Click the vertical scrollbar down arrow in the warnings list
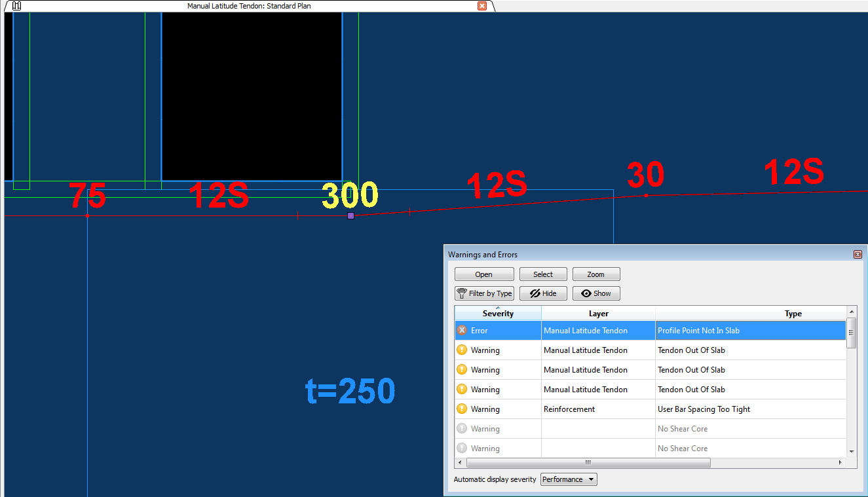The image size is (868, 497). [x=852, y=451]
